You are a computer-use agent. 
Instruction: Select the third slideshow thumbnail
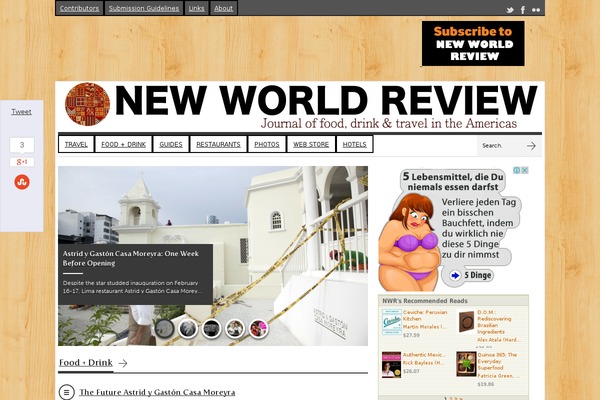point(211,329)
